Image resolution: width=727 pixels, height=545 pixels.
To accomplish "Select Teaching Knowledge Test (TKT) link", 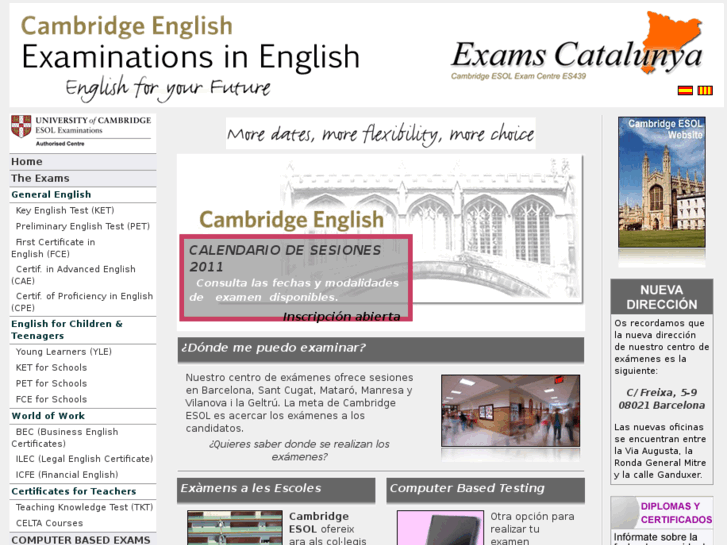I will click(84, 508).
